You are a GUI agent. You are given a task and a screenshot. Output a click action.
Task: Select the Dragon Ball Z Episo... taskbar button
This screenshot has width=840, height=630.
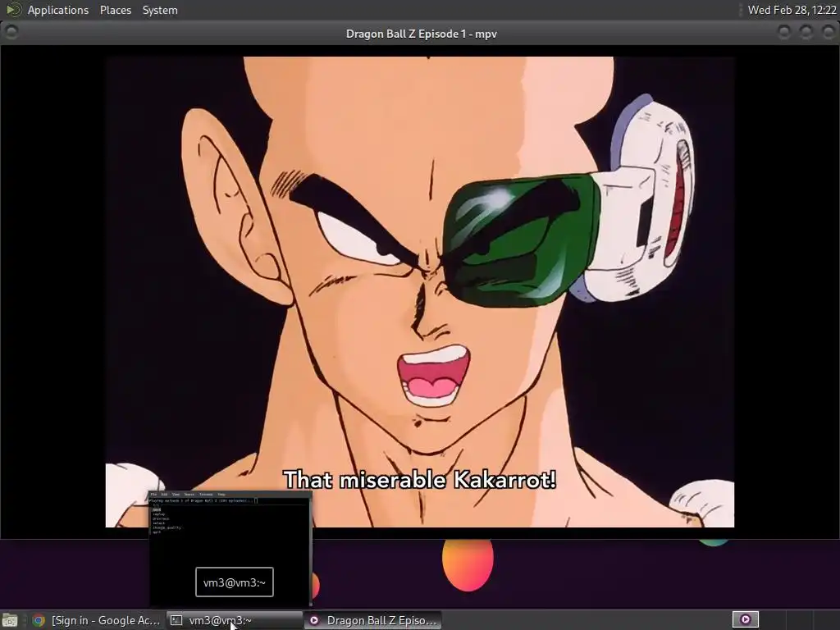pos(373,620)
